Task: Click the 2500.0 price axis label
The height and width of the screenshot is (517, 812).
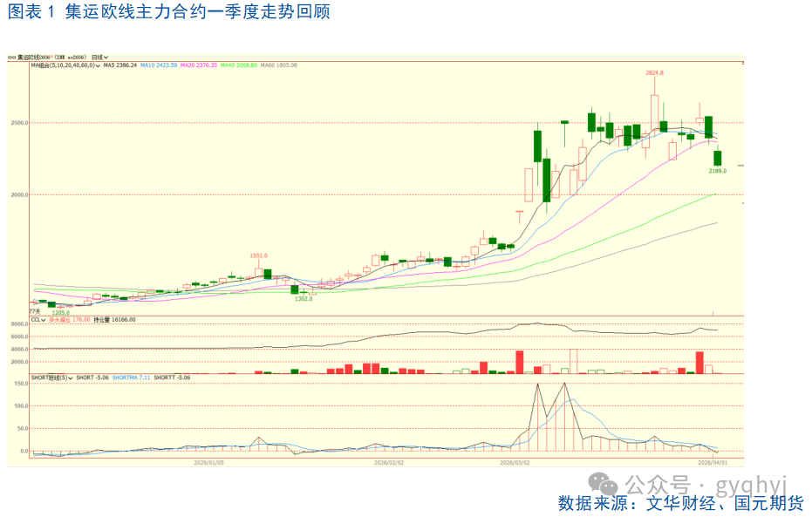Action: pyautogui.click(x=19, y=123)
